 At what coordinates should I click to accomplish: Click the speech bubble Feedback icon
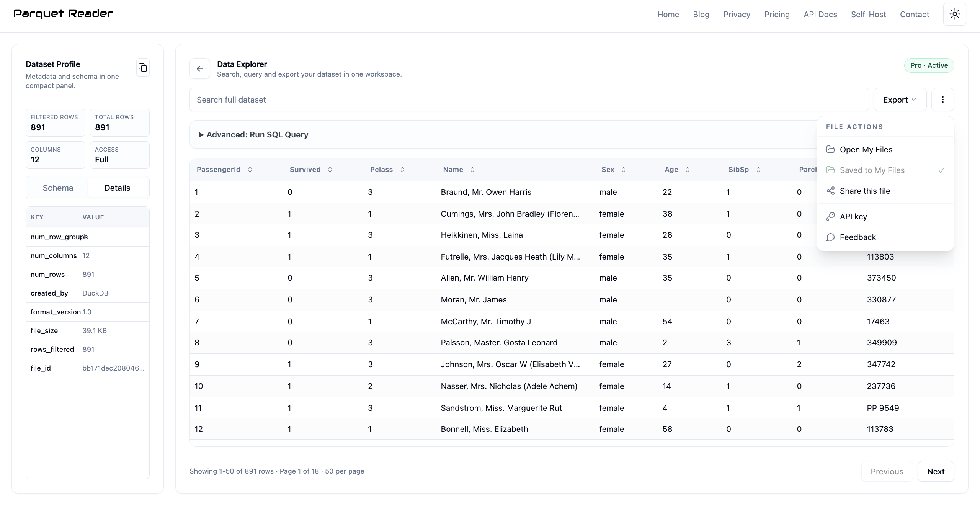[x=830, y=237]
